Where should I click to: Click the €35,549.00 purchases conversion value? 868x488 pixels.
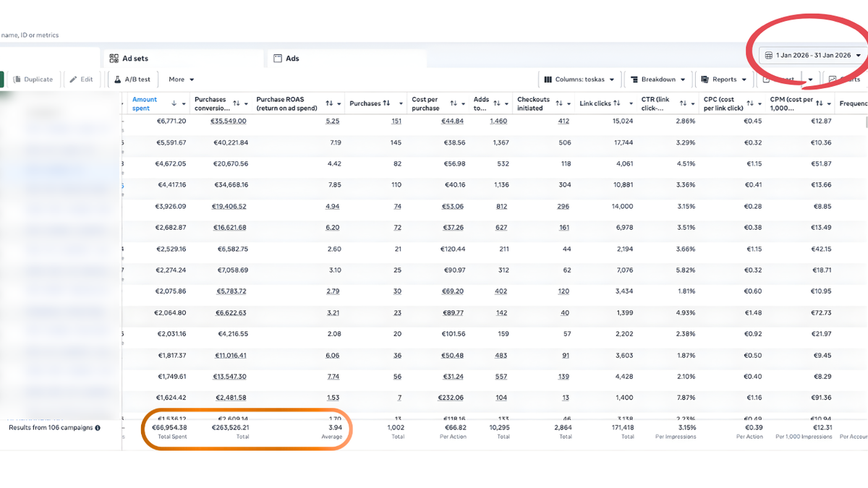pos(228,121)
